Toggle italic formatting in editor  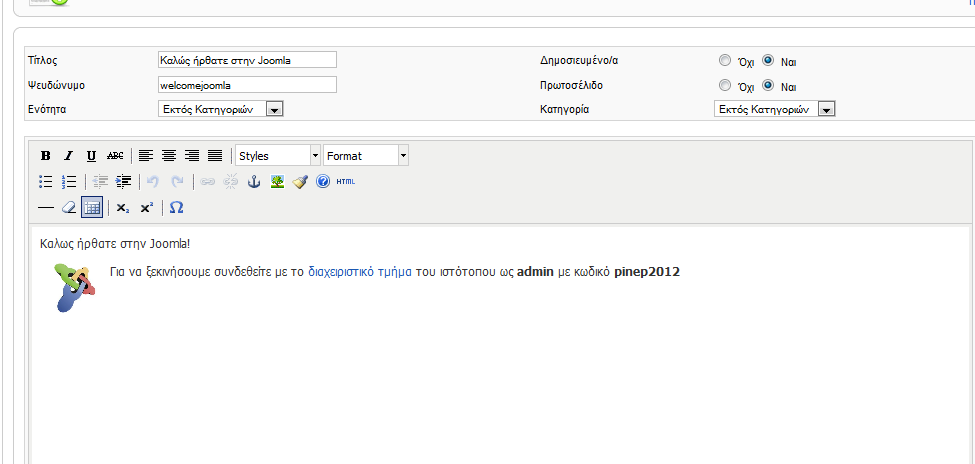[68, 155]
